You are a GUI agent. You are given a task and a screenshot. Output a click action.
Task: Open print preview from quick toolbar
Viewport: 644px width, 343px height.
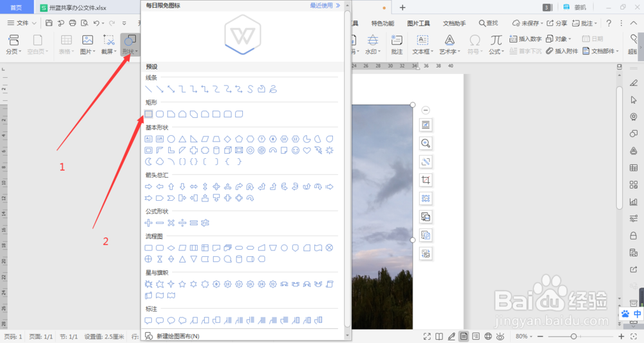tap(84, 23)
